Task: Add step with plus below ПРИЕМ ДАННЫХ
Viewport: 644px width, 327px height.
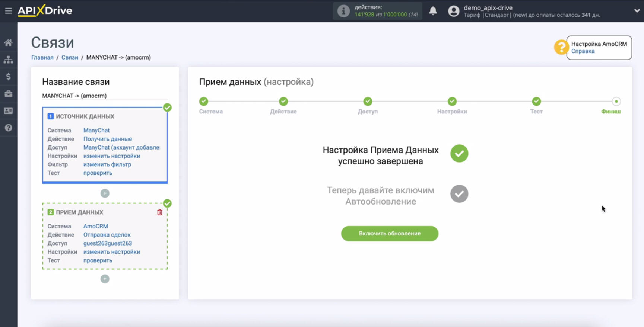Action: pyautogui.click(x=105, y=279)
